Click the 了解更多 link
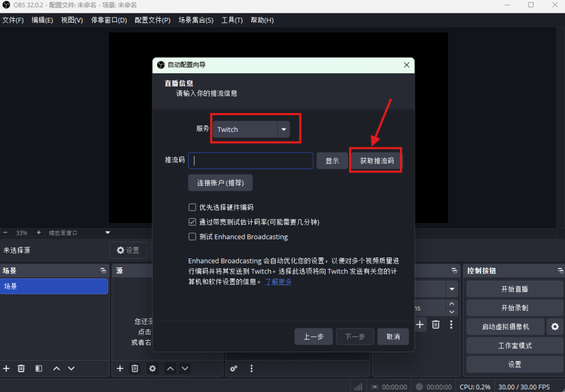565x392 pixels. [278, 282]
